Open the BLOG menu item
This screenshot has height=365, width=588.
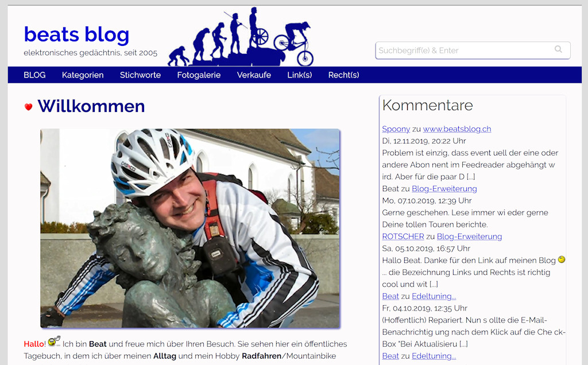click(34, 75)
